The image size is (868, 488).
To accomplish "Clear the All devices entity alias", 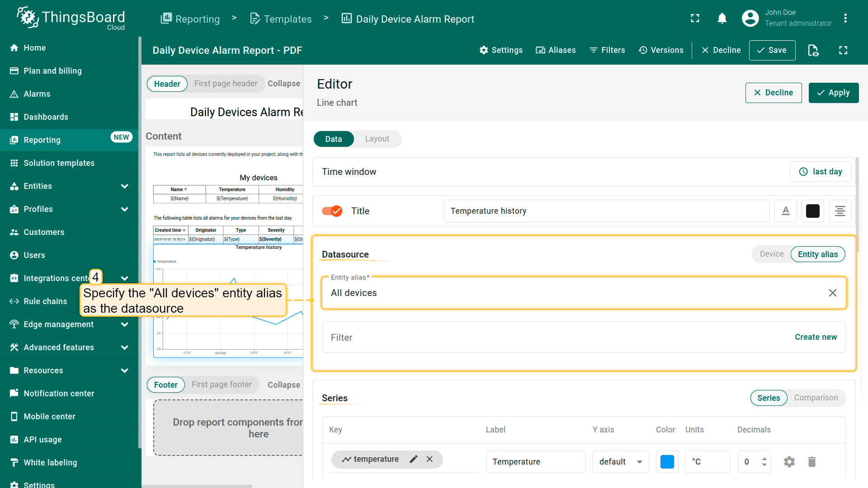I will click(x=832, y=293).
